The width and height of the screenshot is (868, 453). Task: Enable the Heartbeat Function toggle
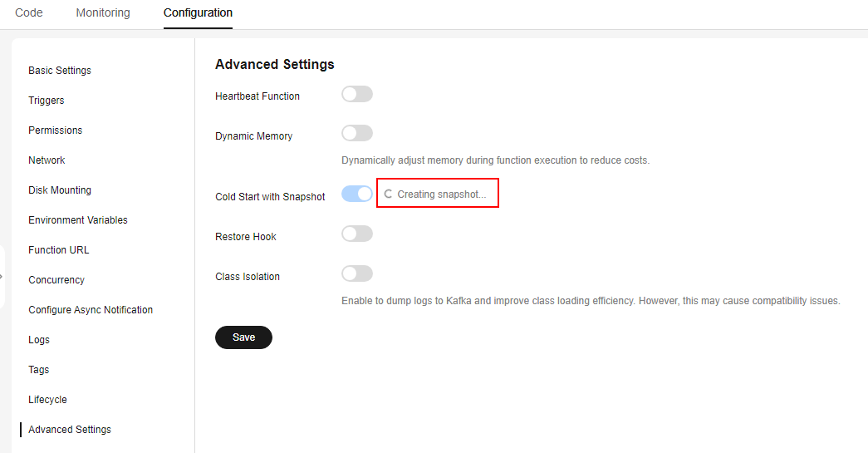pos(357,94)
